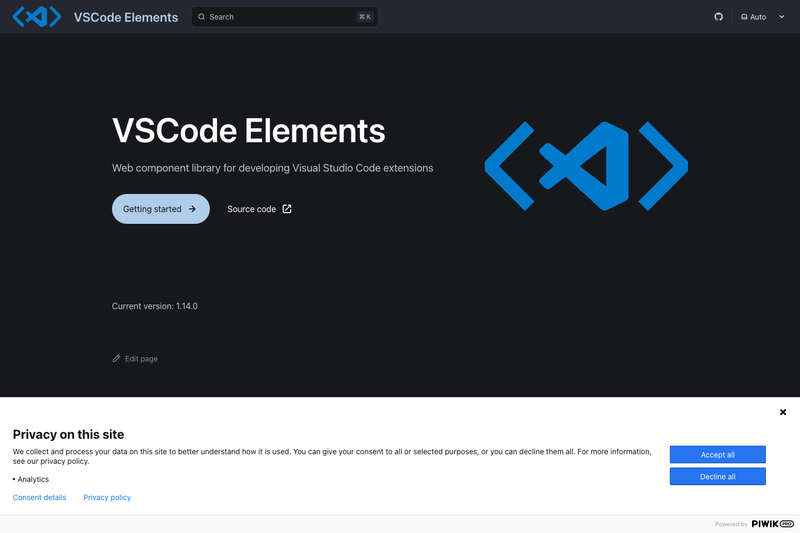
Task: Click the magnifier icon in search box
Action: pos(202,17)
